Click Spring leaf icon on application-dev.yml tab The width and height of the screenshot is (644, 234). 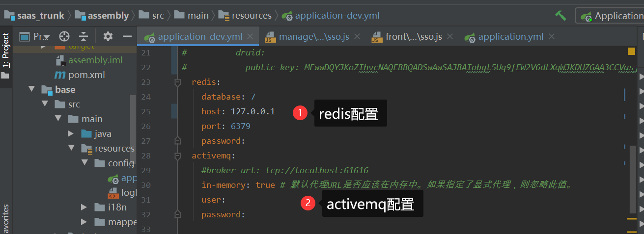(x=149, y=37)
